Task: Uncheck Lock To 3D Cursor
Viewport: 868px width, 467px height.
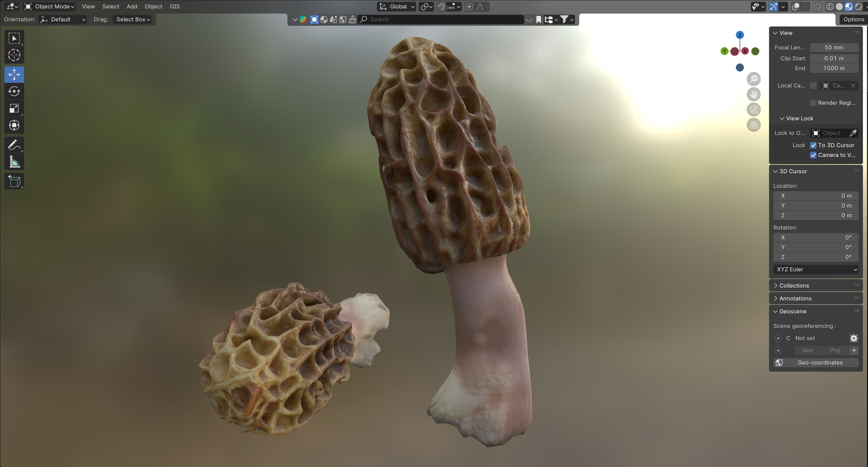Action: pyautogui.click(x=813, y=145)
